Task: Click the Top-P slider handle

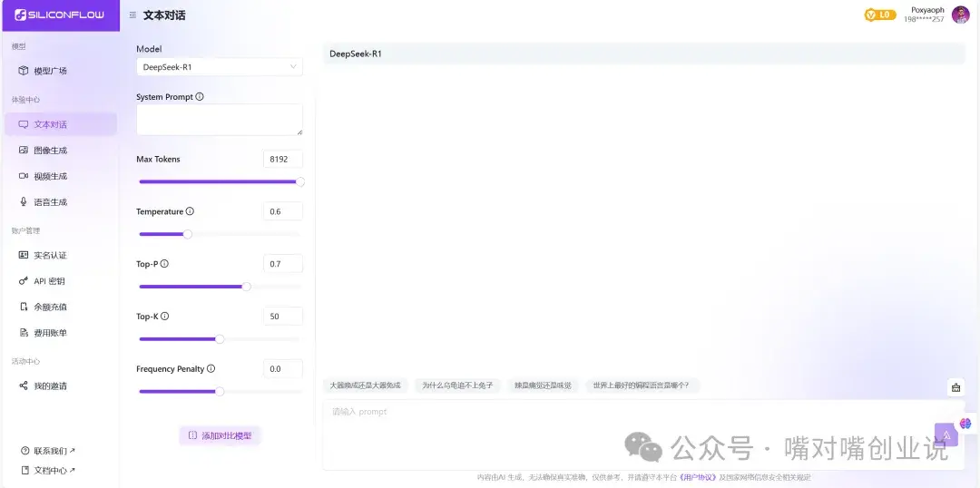Action: pyautogui.click(x=246, y=287)
